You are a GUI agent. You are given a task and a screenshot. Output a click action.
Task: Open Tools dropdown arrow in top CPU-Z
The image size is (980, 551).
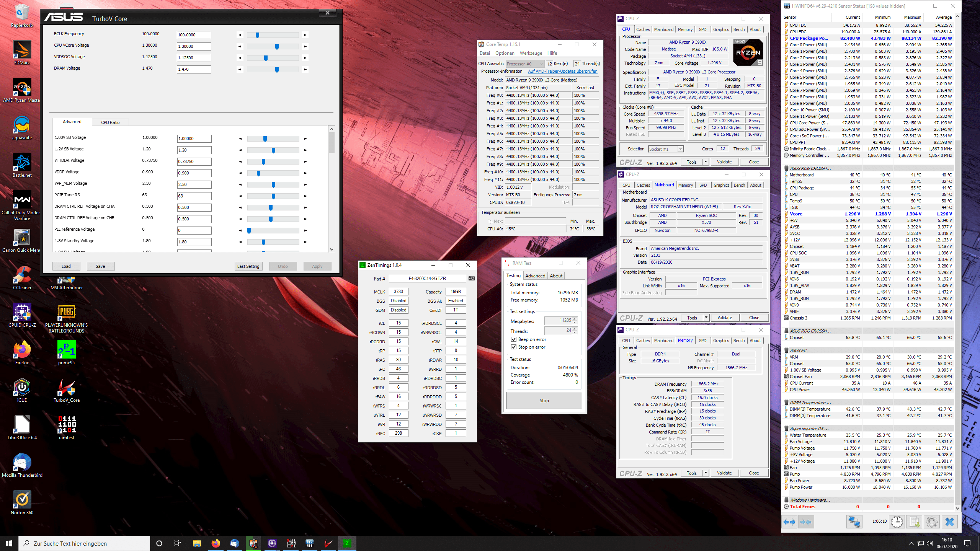(x=706, y=162)
